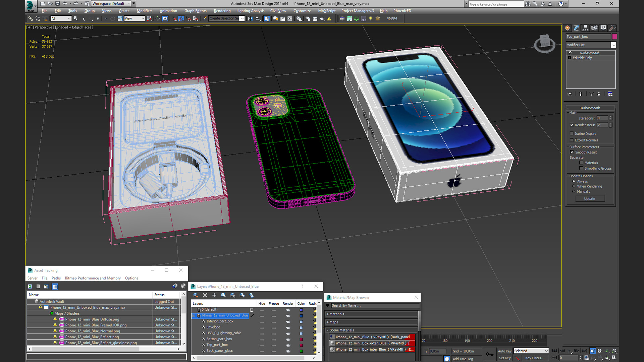Toggle TurboSmooth modifier lightbulb
Viewport: 644px width, 362px height.
570,53
